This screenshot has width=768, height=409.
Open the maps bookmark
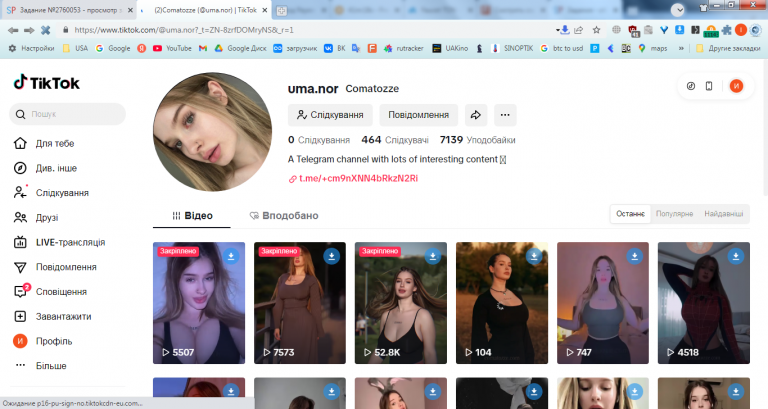point(653,48)
